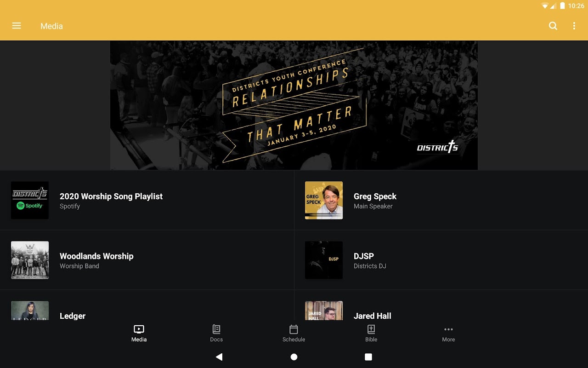Go to the Schedule calendar tab
Image resolution: width=588 pixels, height=368 pixels.
click(x=294, y=333)
